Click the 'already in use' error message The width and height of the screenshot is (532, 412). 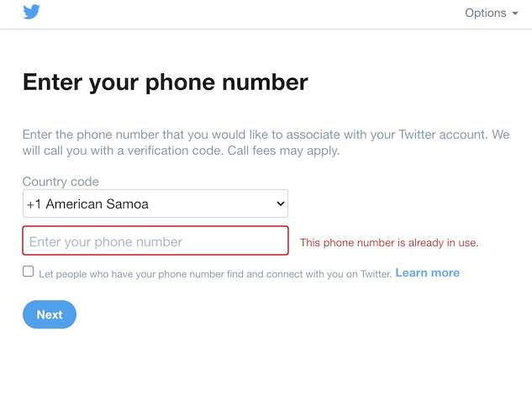click(x=389, y=243)
